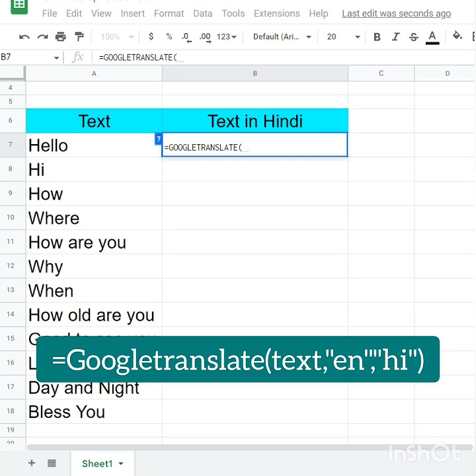Click the cell containing When

tap(94, 290)
